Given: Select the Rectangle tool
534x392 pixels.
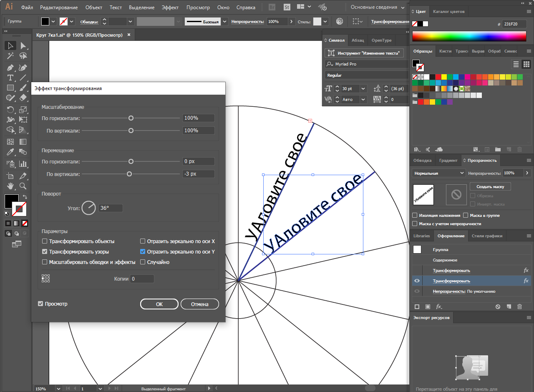Looking at the screenshot, I should click(x=10, y=88).
